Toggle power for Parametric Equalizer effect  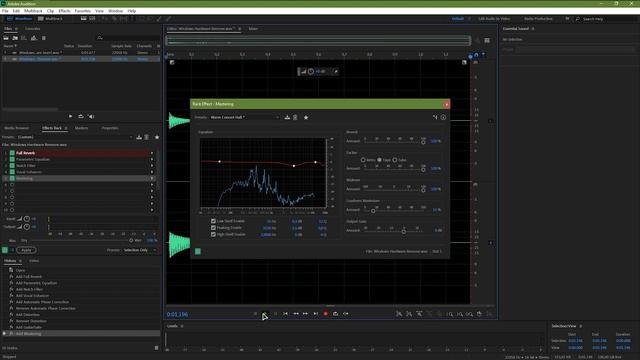click(12, 159)
